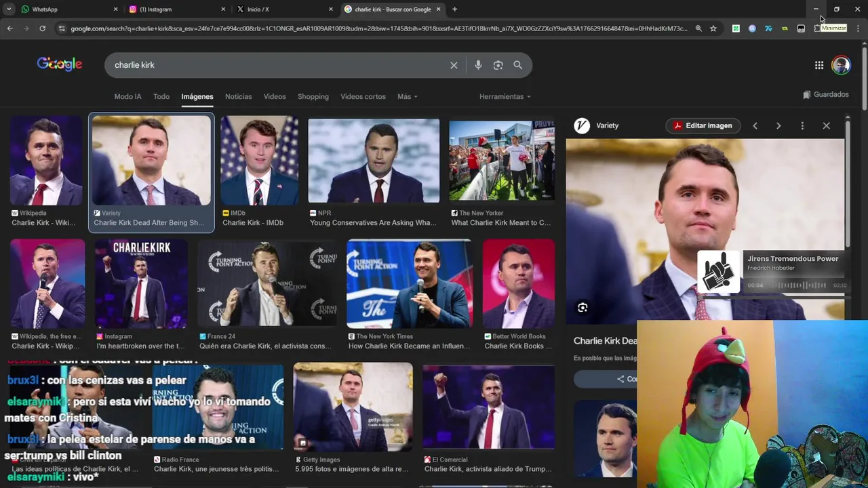This screenshot has width=868, height=488.
Task: Show previous image in preview panel
Action: click(x=755, y=125)
